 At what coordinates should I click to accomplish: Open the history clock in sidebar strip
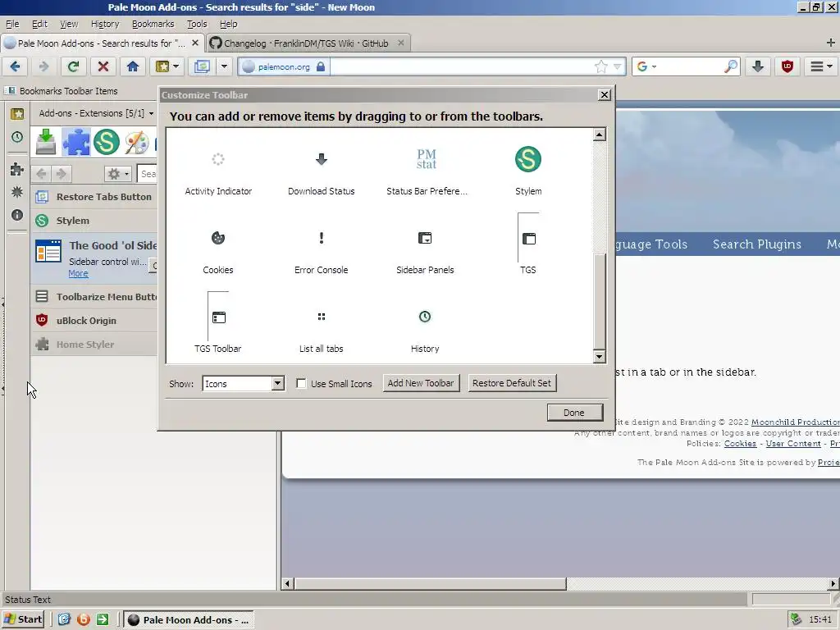pos(17,137)
